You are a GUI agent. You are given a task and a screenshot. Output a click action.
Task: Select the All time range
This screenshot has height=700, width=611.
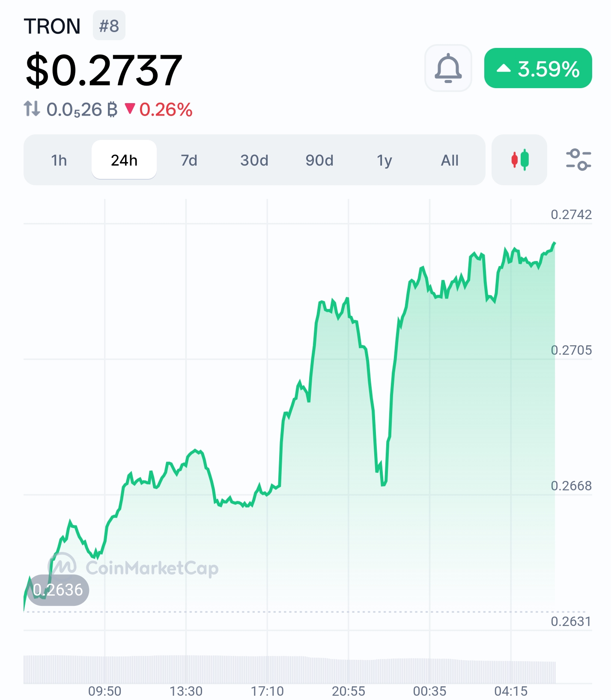tap(450, 160)
